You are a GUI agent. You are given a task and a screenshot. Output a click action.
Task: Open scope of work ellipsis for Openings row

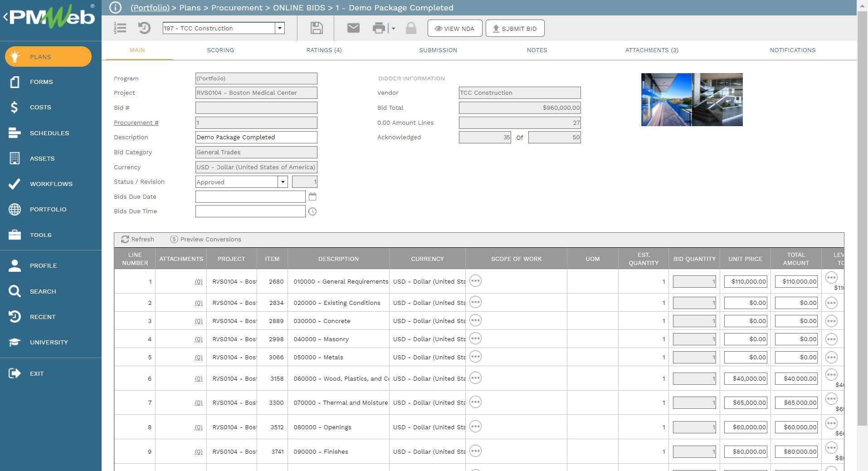(x=475, y=427)
